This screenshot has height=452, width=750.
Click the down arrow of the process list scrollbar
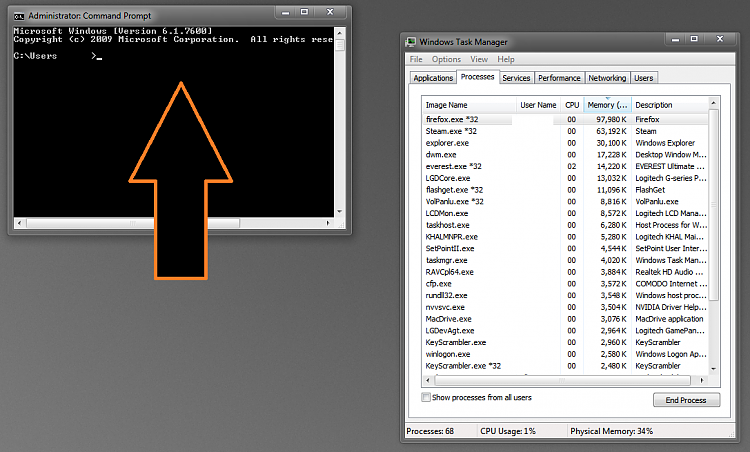tap(713, 369)
